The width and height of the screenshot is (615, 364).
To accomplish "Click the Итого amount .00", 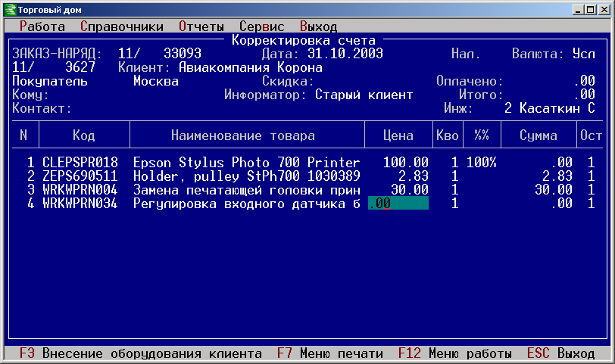I will pyautogui.click(x=584, y=95).
